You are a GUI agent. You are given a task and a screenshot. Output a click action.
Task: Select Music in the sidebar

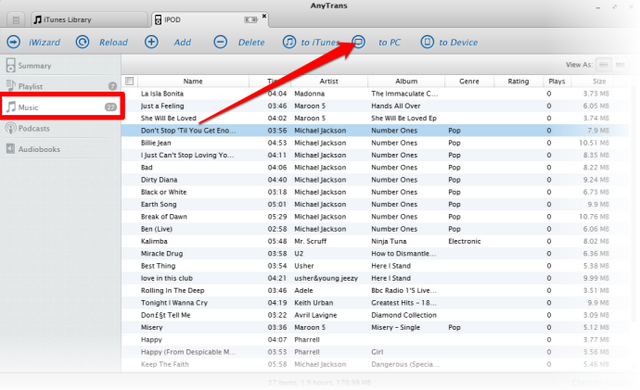[60, 107]
